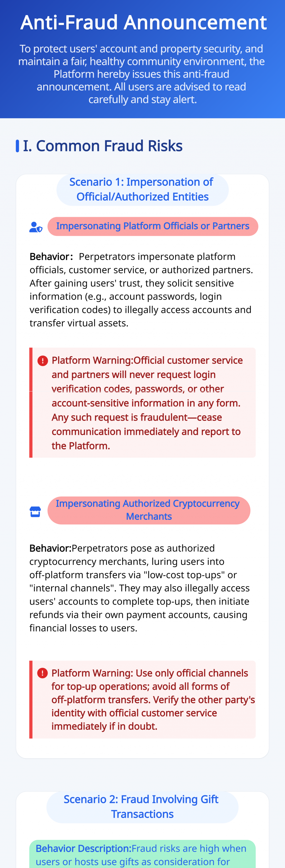The width and height of the screenshot is (285, 868).
Task: Click the red alert icon before "Platform Warning:Official customer service"
Action: coord(43,361)
